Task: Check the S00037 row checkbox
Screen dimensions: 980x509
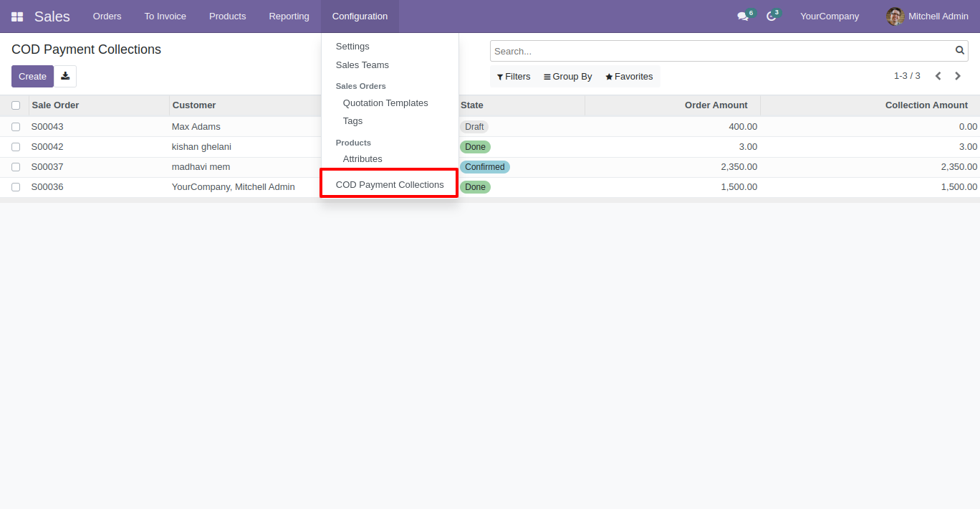Action: 16,167
